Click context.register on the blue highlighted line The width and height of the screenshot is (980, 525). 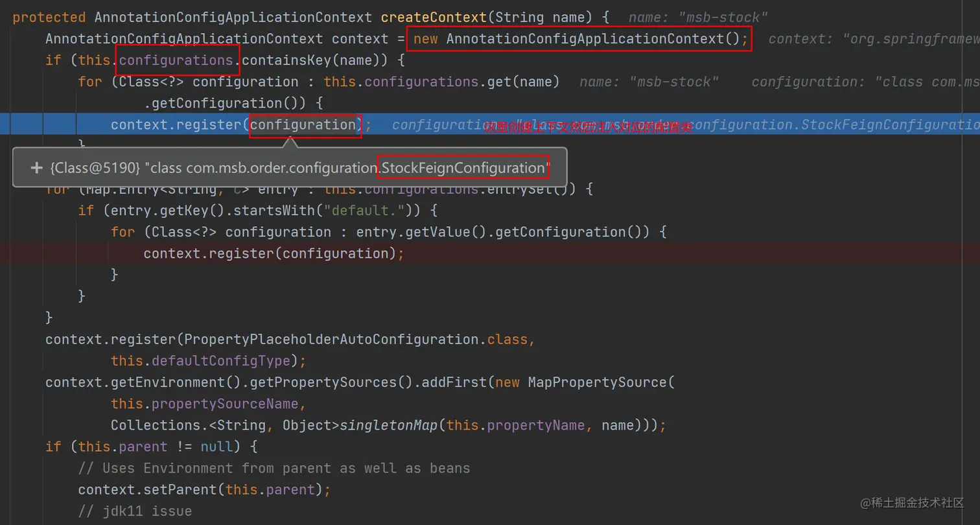point(176,124)
